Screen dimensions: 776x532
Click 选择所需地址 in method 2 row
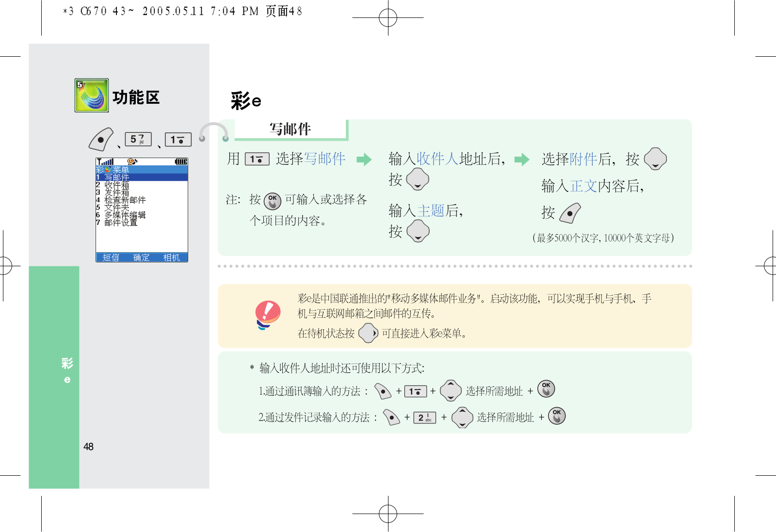tap(505, 418)
